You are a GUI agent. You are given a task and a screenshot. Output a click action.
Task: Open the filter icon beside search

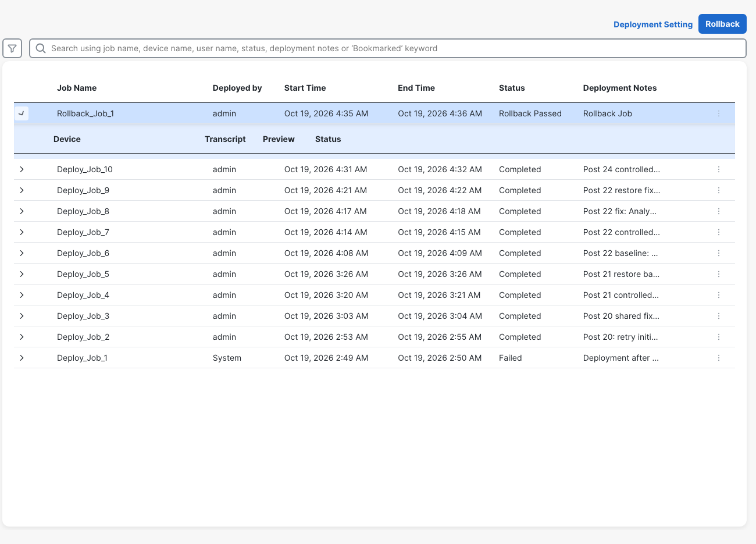[x=12, y=48]
